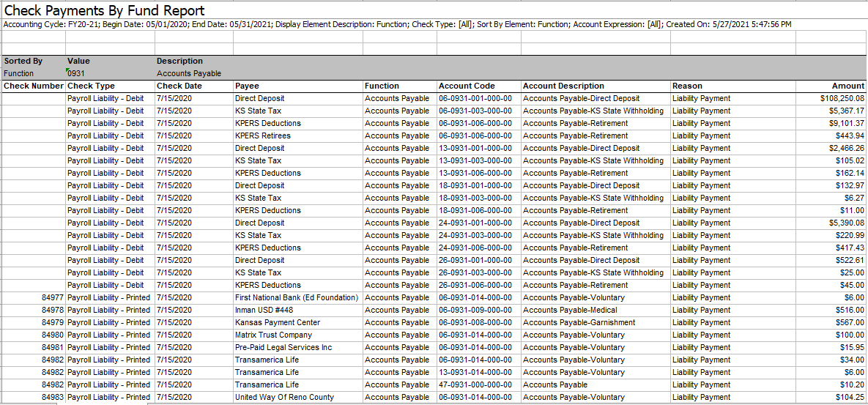The width and height of the screenshot is (868, 405).
Task: Click the Accounts Payable-Garnishment description cell
Action: pos(596,322)
